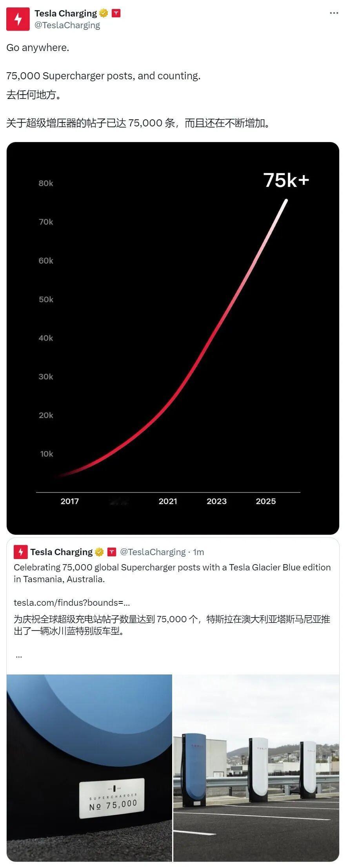Click the Tesla affiliate badge icon
This screenshot has height=868, width=349.
(x=115, y=13)
